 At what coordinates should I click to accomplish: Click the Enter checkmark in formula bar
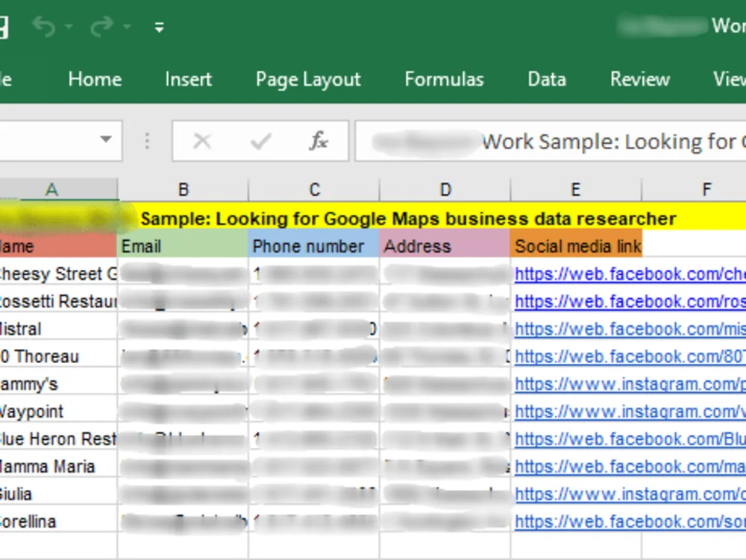[x=261, y=141]
